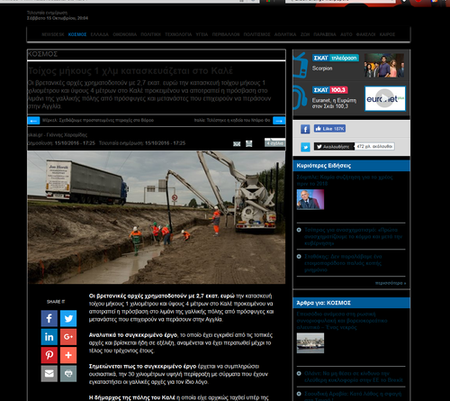Open Ολάντ Brexit headline link
Image resolution: width=450 pixels, height=401 pixels.
353,377
